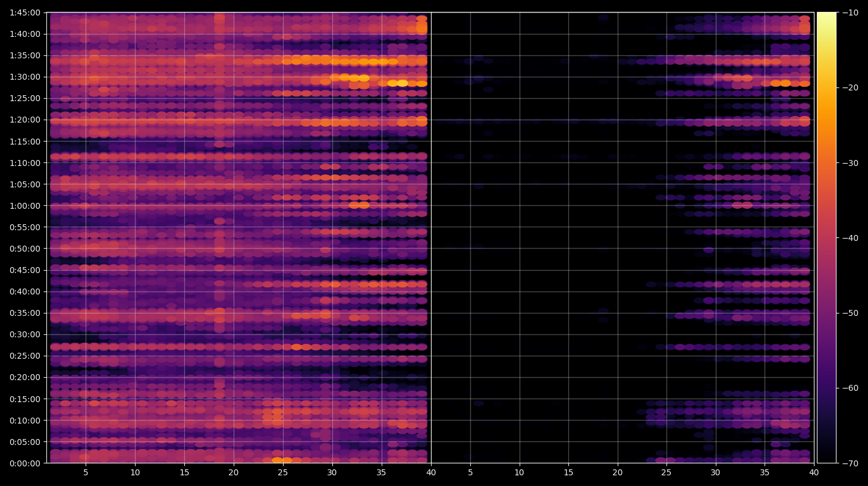Select the 0:40:00 tick label

[25, 291]
